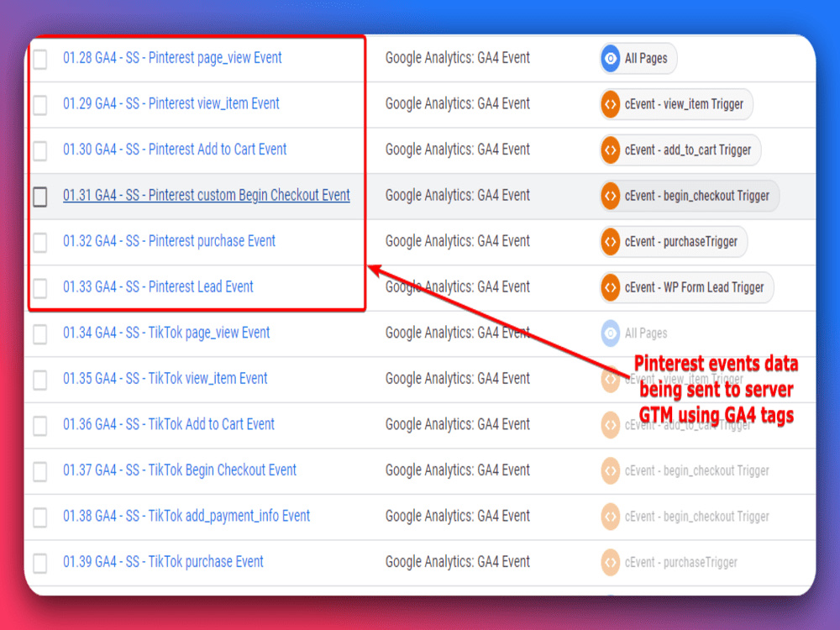Click orange trigger icon beside cEvent - view_item Trigger, Pinterest row
This screenshot has width=840, height=630.
coord(610,104)
